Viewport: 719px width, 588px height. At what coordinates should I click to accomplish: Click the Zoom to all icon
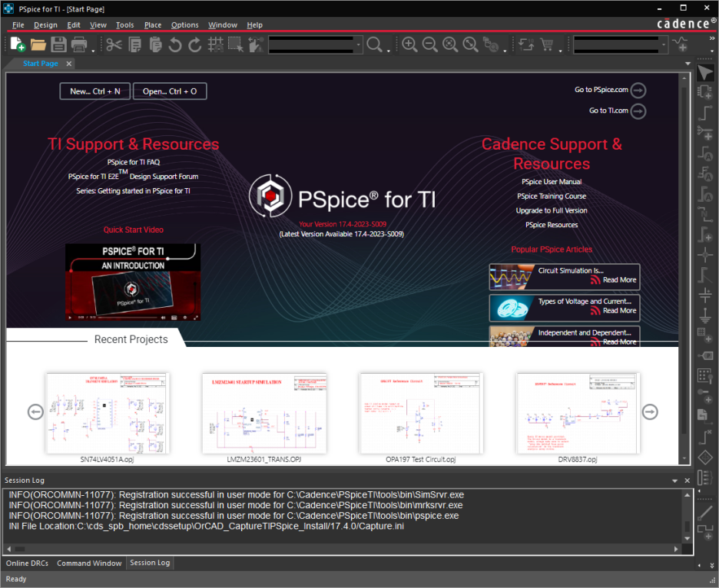coord(470,45)
